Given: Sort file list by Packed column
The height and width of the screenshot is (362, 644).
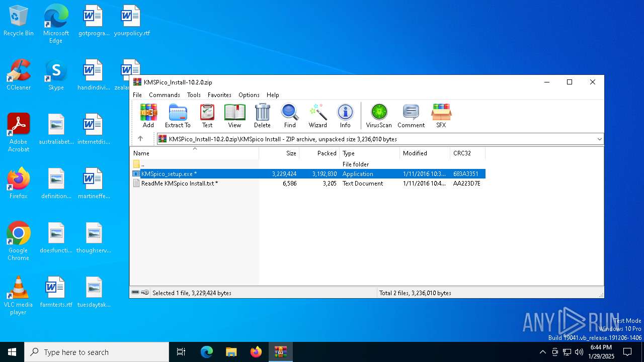Looking at the screenshot, I should tap(319, 153).
